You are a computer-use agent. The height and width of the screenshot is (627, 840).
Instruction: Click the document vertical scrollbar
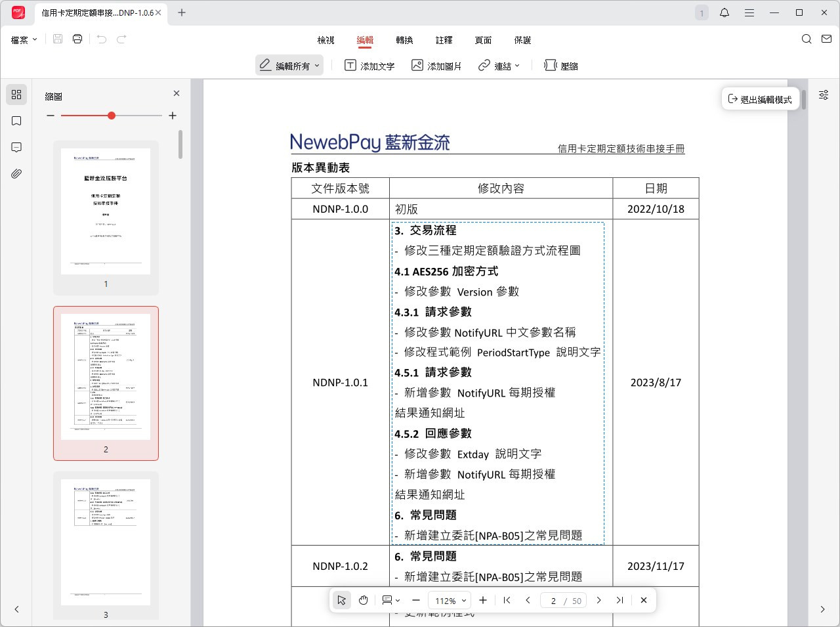pyautogui.click(x=804, y=99)
